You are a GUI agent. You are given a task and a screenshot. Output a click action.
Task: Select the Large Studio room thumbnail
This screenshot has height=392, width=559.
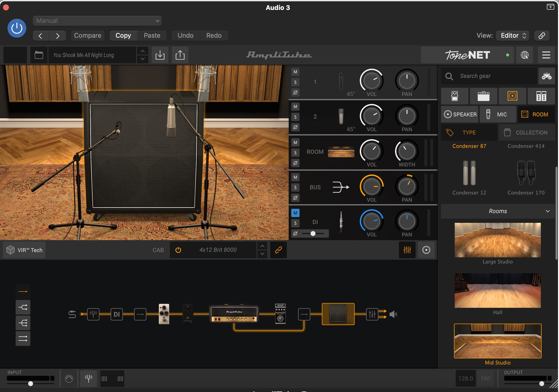(498, 240)
